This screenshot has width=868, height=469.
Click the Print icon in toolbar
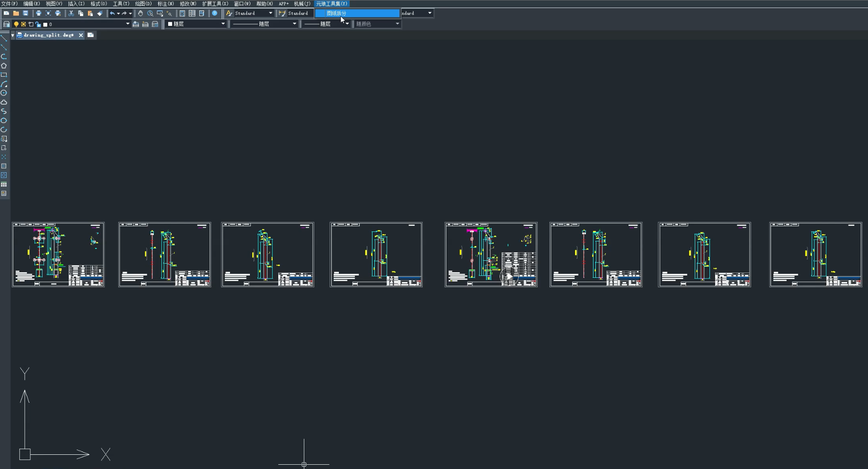[x=38, y=13]
